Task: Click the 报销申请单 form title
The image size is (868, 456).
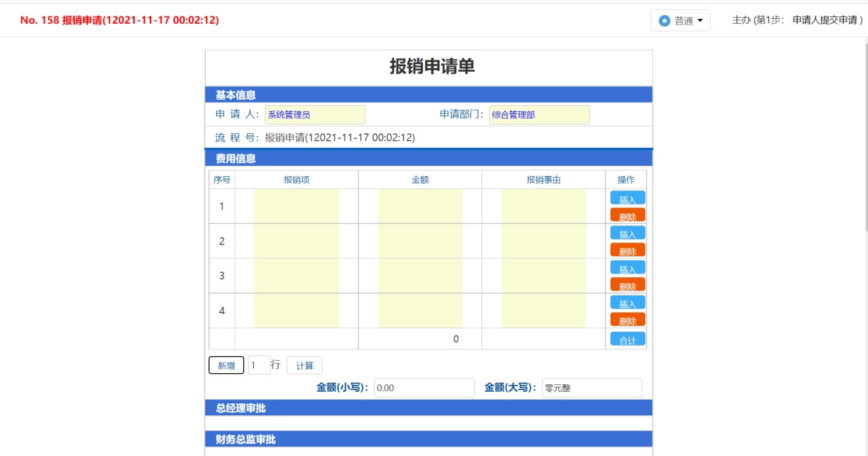Action: (x=432, y=66)
